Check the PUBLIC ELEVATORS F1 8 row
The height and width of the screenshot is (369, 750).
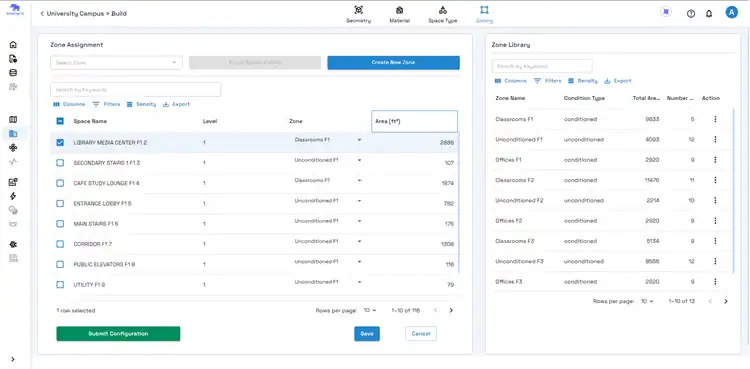(60, 264)
